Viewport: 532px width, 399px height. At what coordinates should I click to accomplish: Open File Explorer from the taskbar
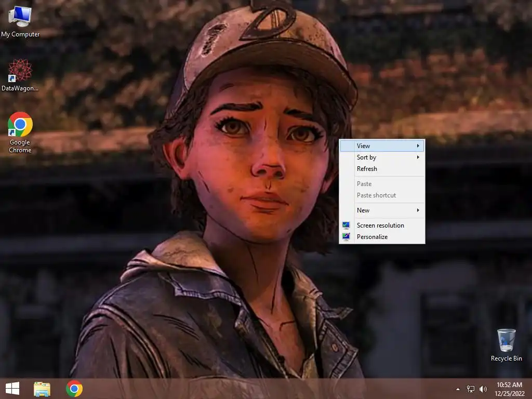coord(42,389)
